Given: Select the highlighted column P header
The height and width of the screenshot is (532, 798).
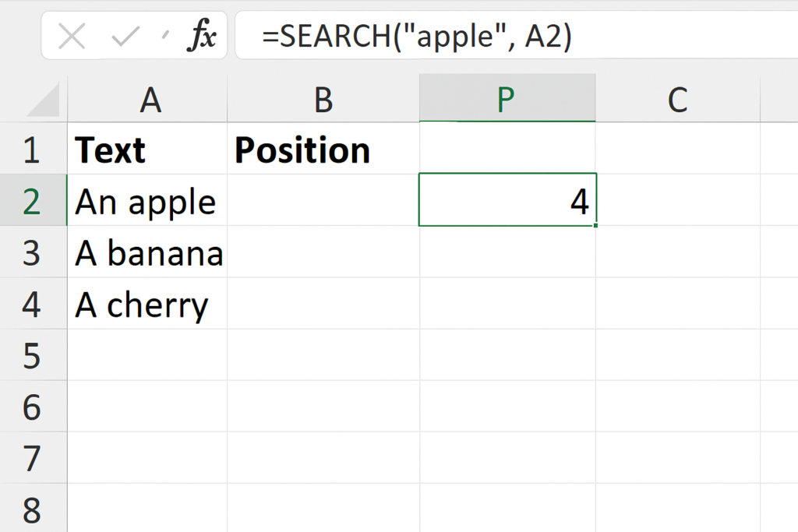Looking at the screenshot, I should click(507, 100).
